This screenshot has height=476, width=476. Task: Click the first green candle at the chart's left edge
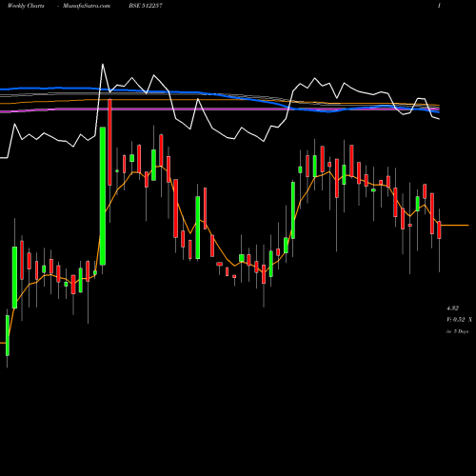pos(8,335)
